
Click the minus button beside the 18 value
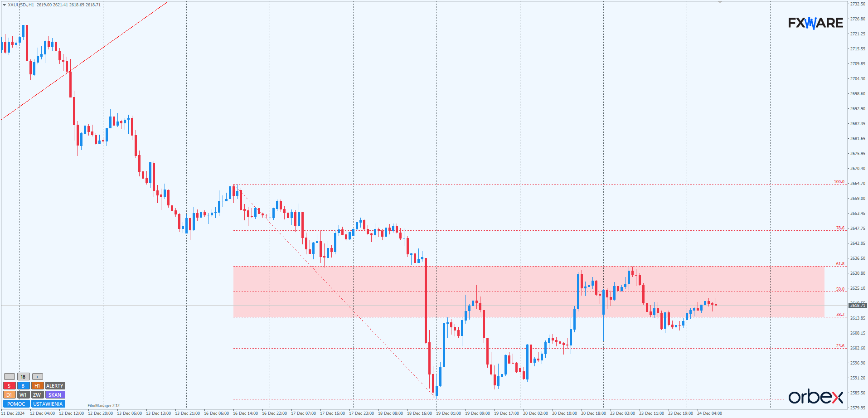click(9, 377)
